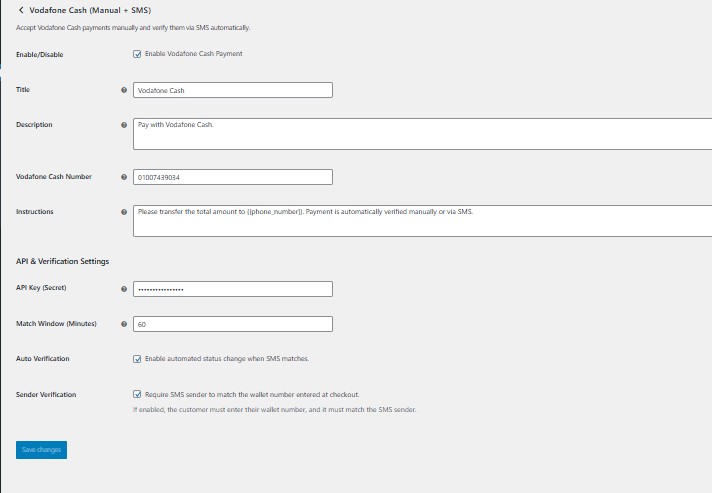Viewport: 712px width, 493px height.
Task: Open help tip for API Key (Secret)
Action: pos(124,289)
